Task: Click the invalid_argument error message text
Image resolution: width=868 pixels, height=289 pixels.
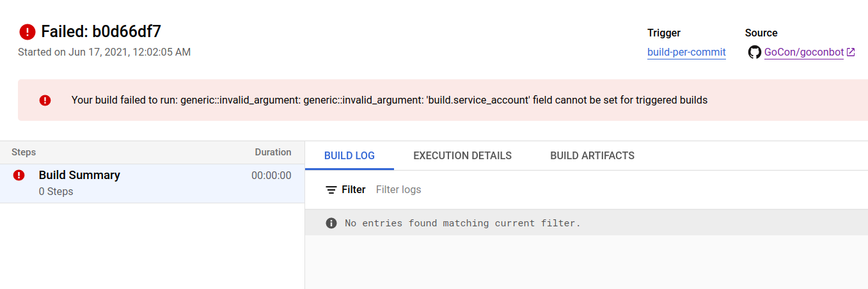Action: point(389,100)
